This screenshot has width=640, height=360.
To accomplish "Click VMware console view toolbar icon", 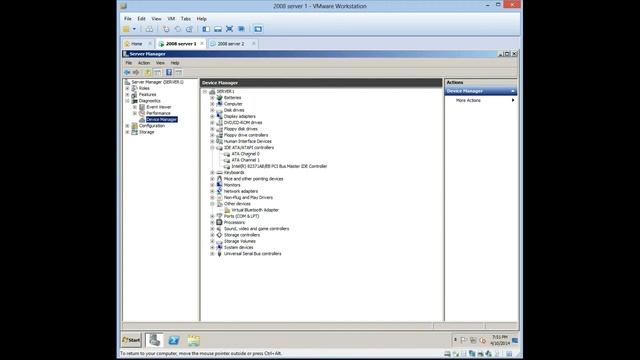I will click(x=258, y=29).
